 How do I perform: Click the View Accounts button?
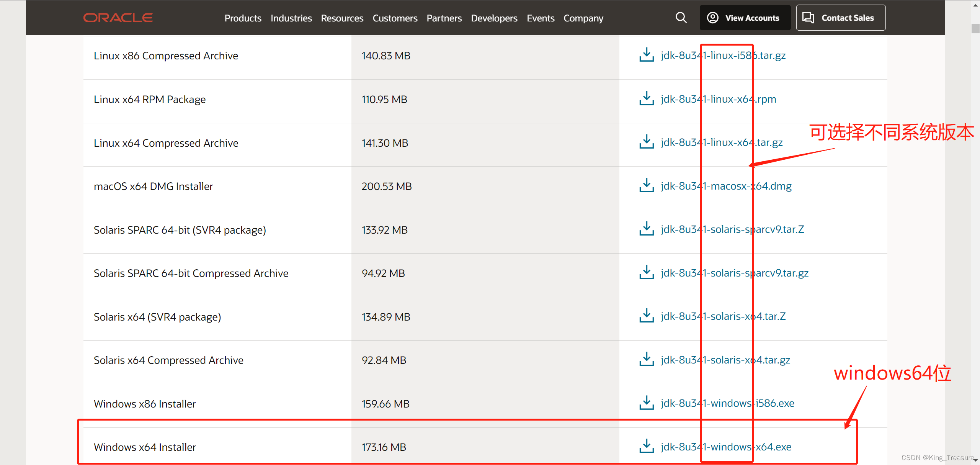(x=745, y=18)
